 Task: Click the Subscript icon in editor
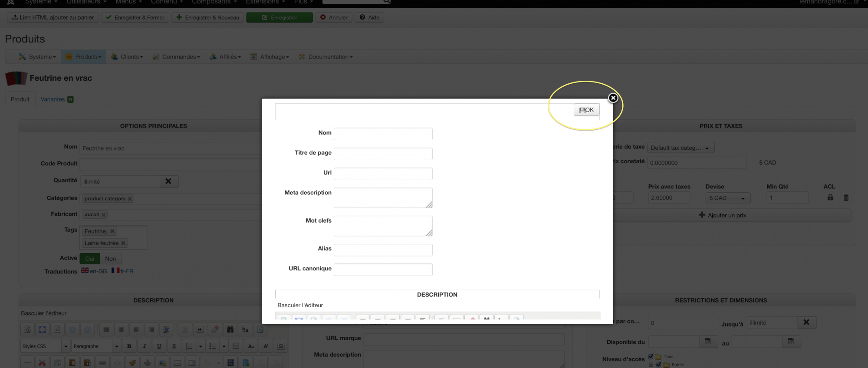pos(251,346)
